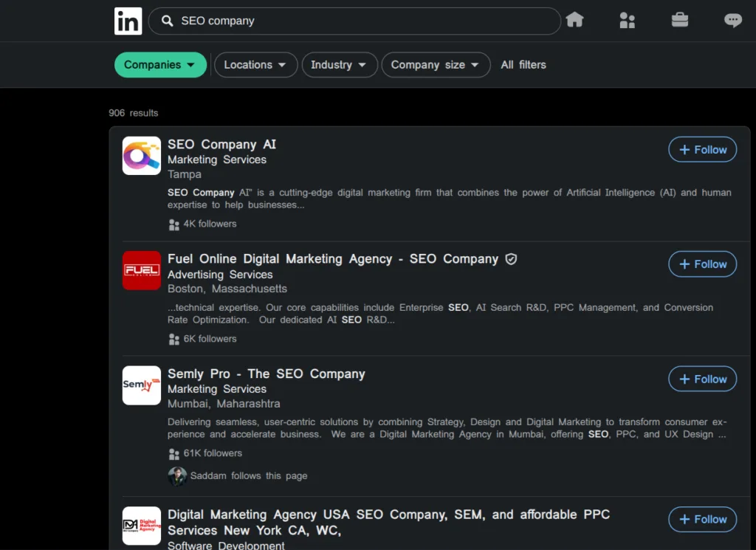Open the Semly logo thumbnail
This screenshot has width=756, height=550.
141,385
